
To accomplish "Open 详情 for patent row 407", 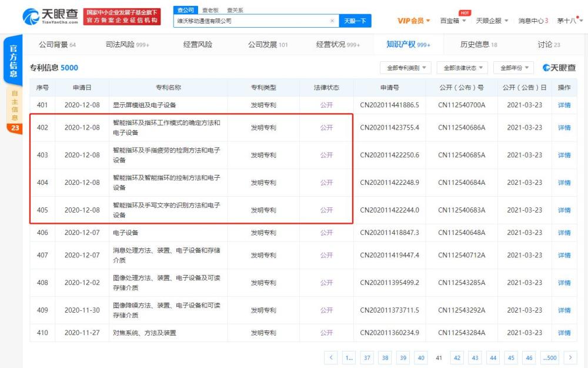I will [564, 256].
